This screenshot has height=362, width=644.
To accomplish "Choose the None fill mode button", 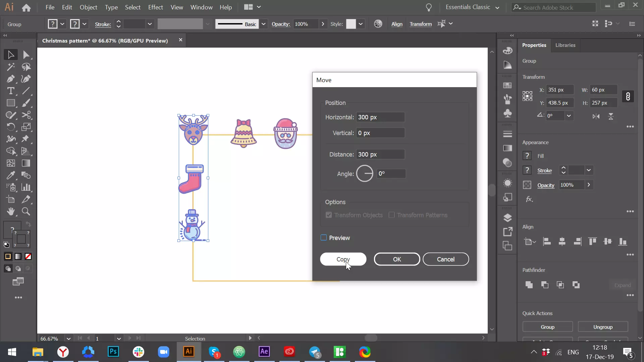I will [x=28, y=256].
